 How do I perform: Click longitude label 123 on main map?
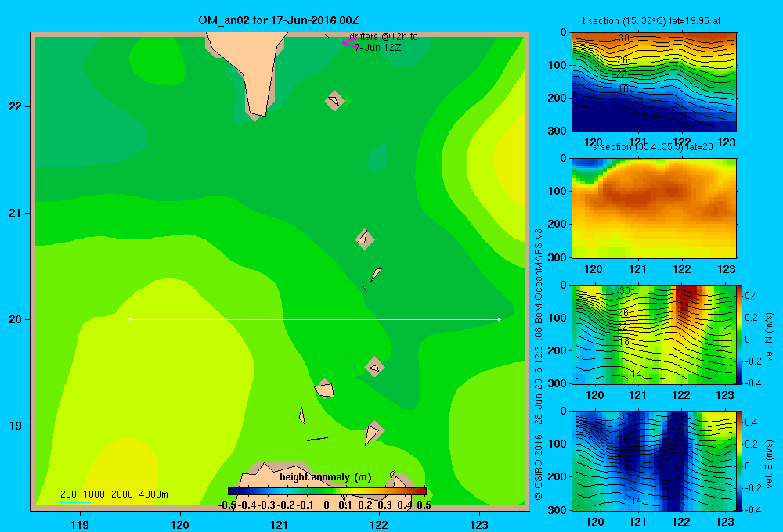(479, 524)
